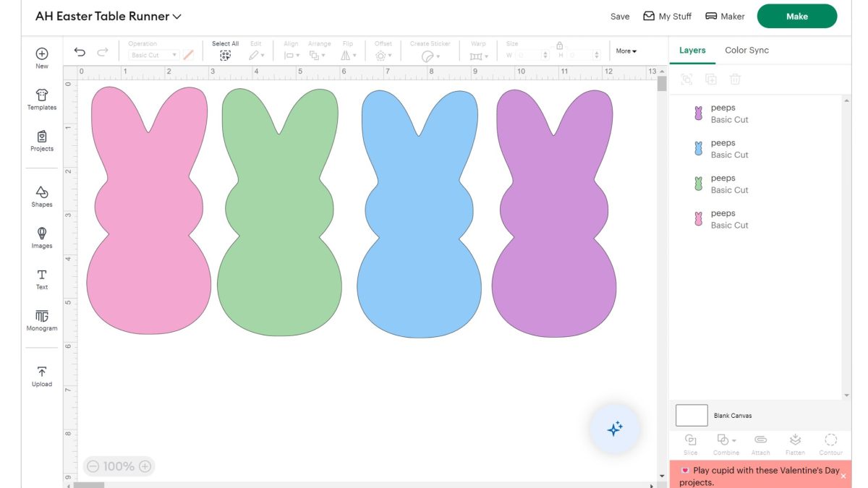The width and height of the screenshot is (868, 488).
Task: Click the Duplicate icon in Layers panel
Action: [x=711, y=80]
